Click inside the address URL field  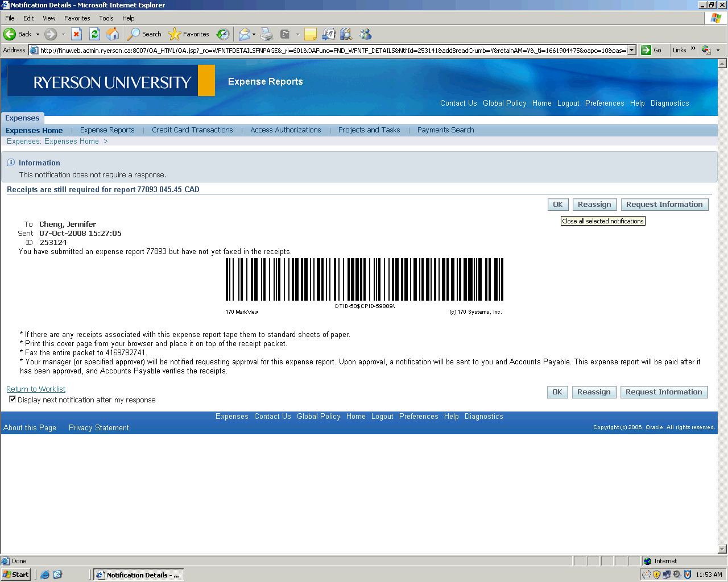coord(330,50)
